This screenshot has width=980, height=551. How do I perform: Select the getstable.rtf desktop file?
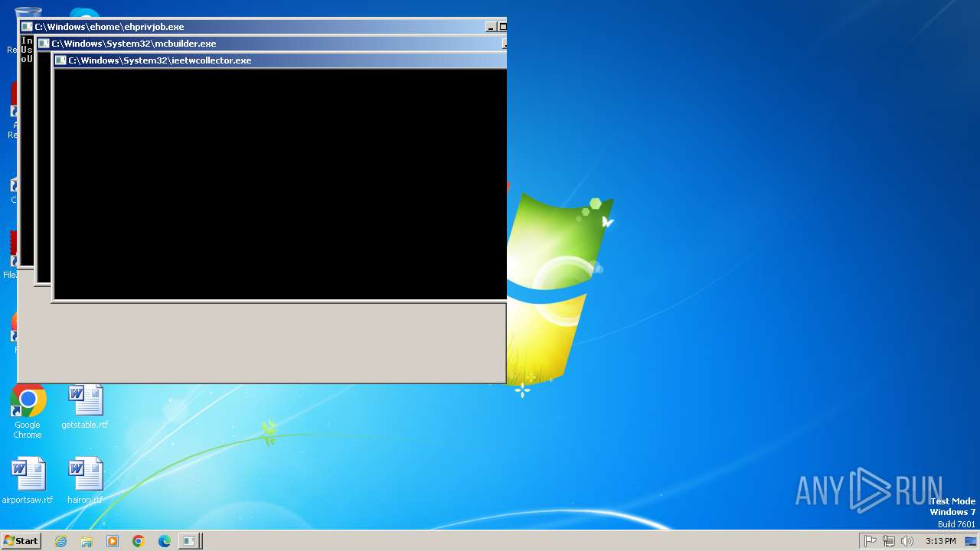(85, 407)
